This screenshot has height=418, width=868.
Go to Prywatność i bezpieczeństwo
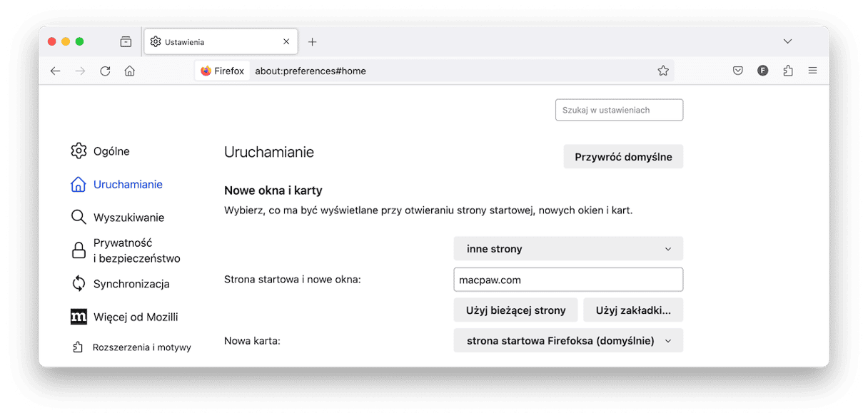pyautogui.click(x=136, y=250)
